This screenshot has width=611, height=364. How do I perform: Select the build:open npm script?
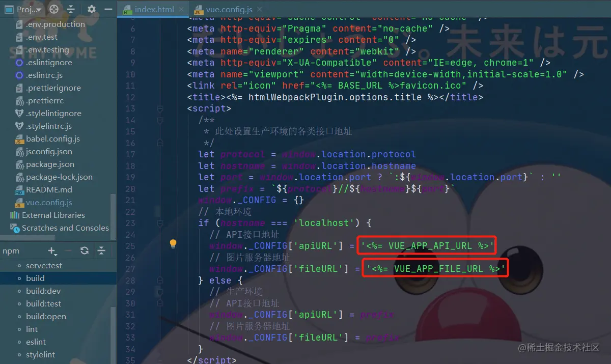click(46, 317)
